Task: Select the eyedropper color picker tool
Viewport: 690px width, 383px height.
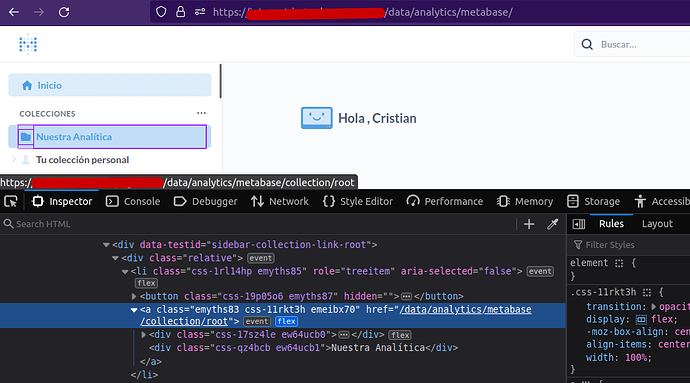Action: click(552, 224)
